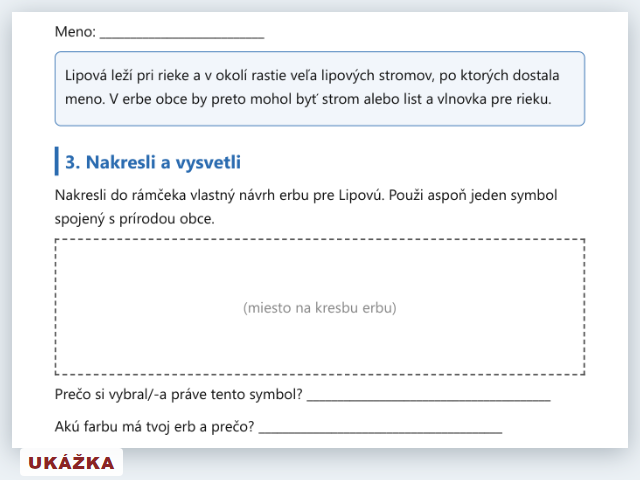Click the placeholder "(miesto na kresbu erbu)"
Viewport: 640px width, 480px height.
pos(320,308)
